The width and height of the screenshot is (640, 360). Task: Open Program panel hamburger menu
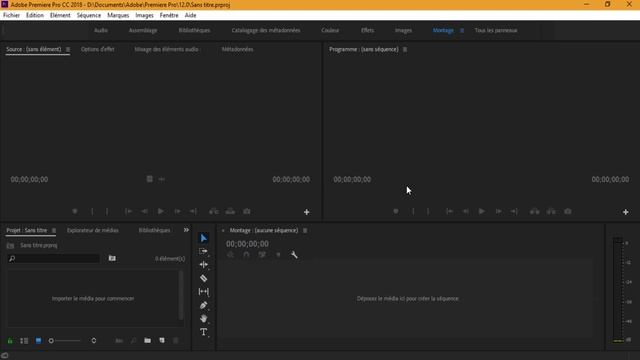[x=405, y=49]
